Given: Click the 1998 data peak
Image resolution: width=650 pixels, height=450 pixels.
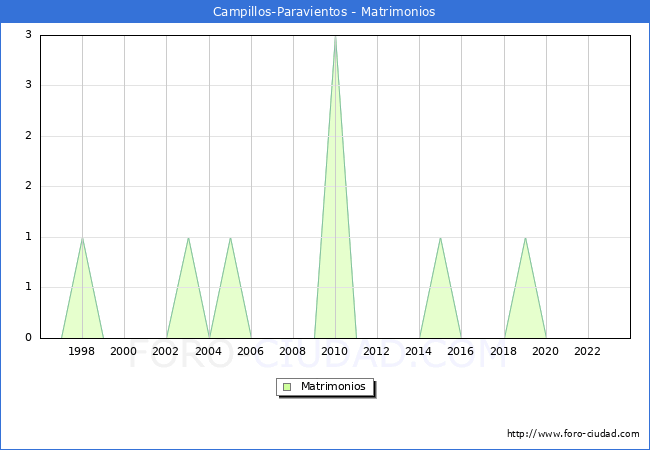Looking at the screenshot, I should (82, 239).
